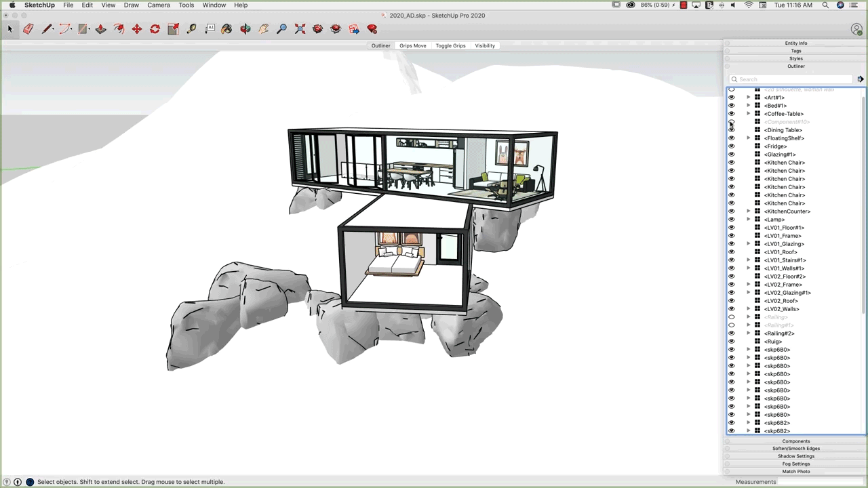Open the Camera menu

159,5
